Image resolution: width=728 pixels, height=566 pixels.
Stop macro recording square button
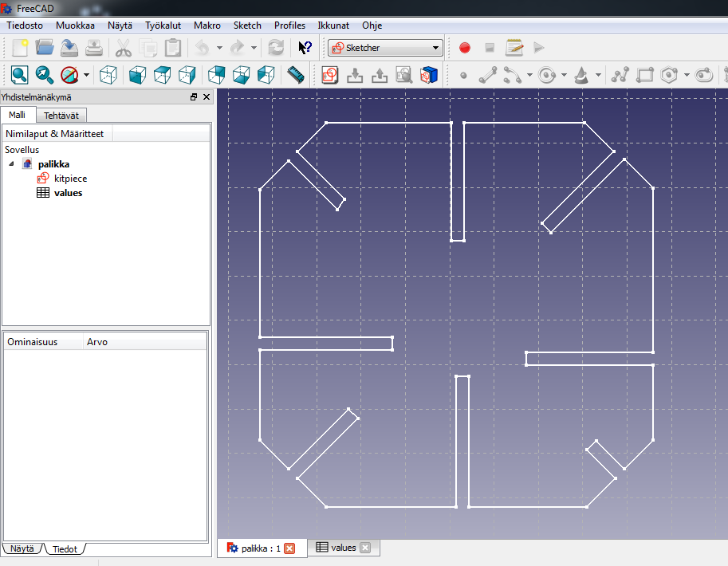490,48
